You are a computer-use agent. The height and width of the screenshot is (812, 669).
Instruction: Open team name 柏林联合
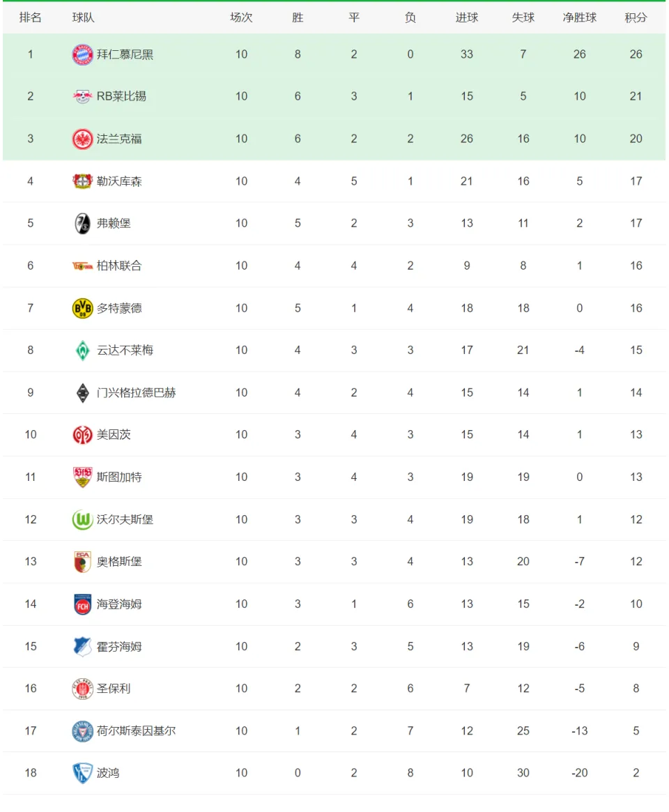pyautogui.click(x=119, y=266)
